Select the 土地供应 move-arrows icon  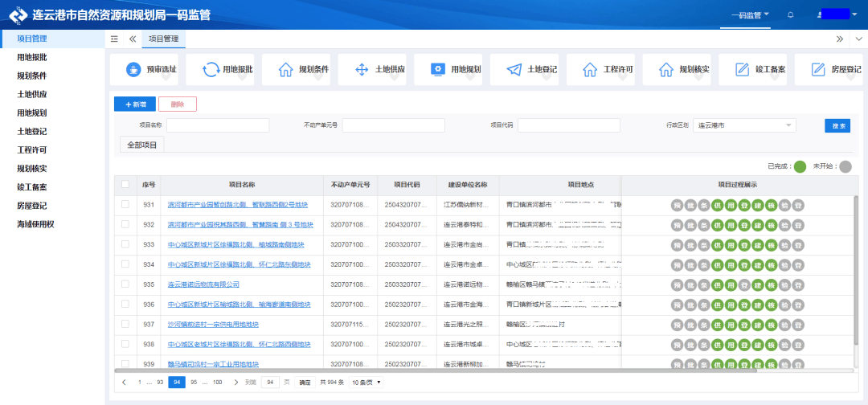point(362,70)
